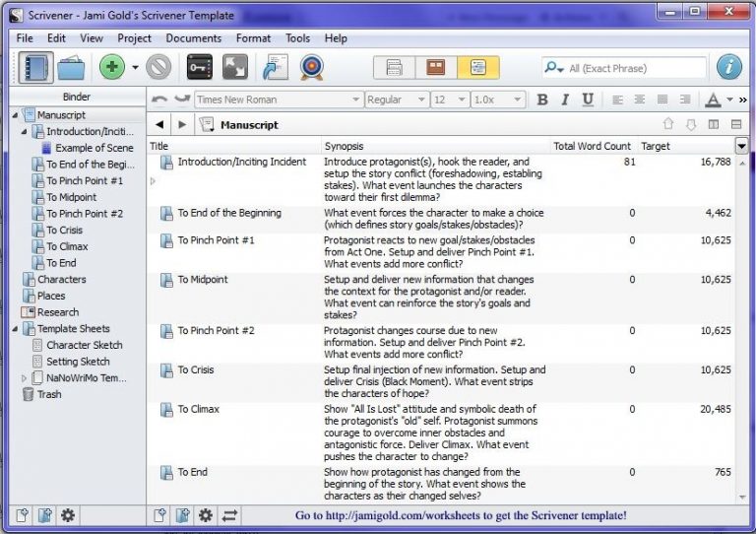Toggle Italic formatting

coord(565,100)
